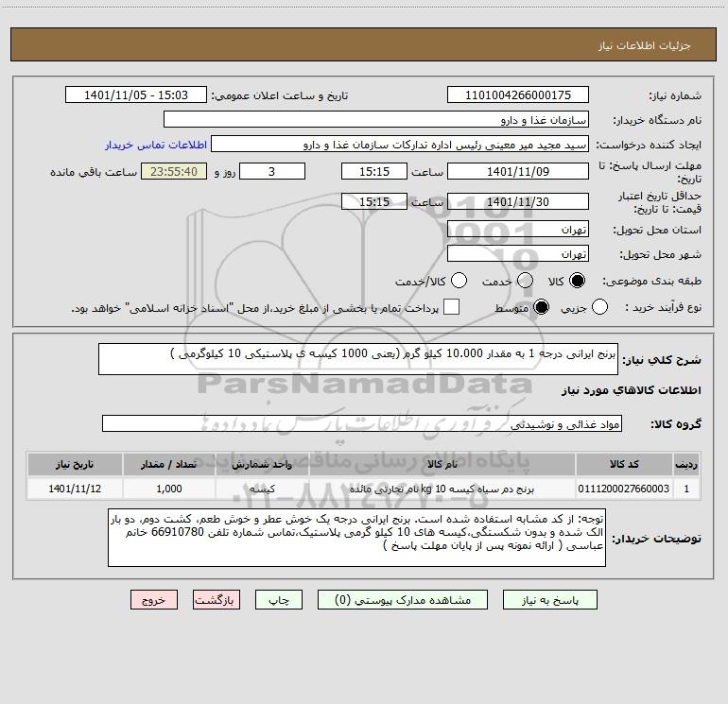Click the تاریخ نیاز column header
Image resolution: width=728 pixels, height=704 pixels.
tap(75, 465)
